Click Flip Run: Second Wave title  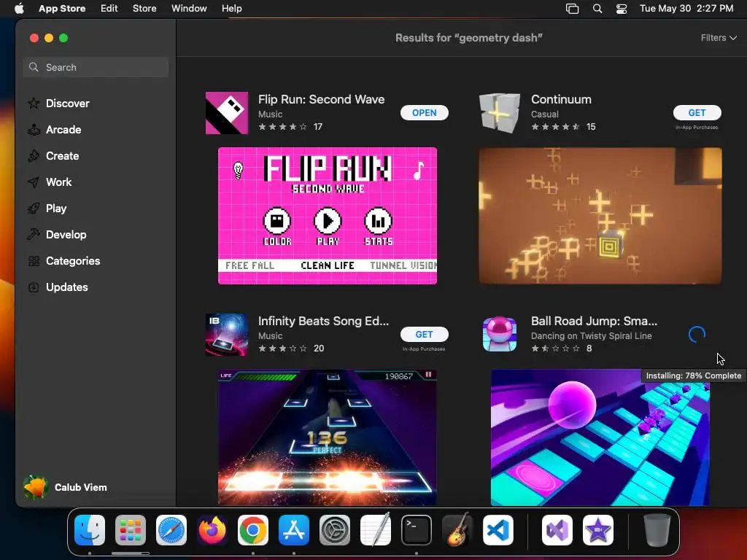(321, 99)
